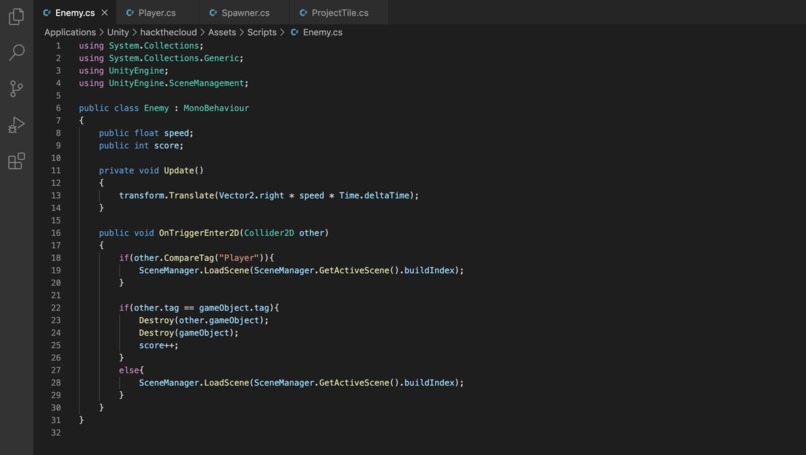Viewport: 806px width, 455px height.
Task: Click 'using UnityEngine;' on line 3
Action: (x=123, y=70)
